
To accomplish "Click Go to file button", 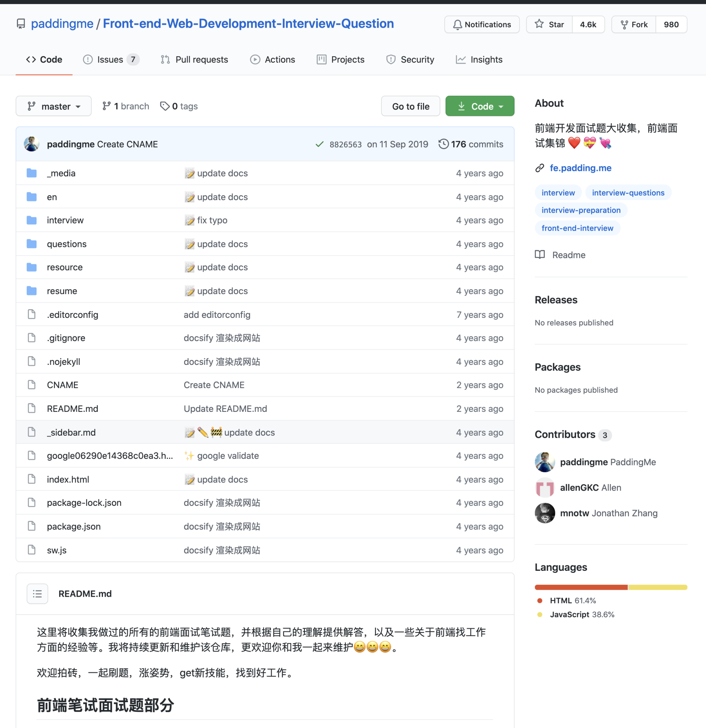I will [411, 106].
